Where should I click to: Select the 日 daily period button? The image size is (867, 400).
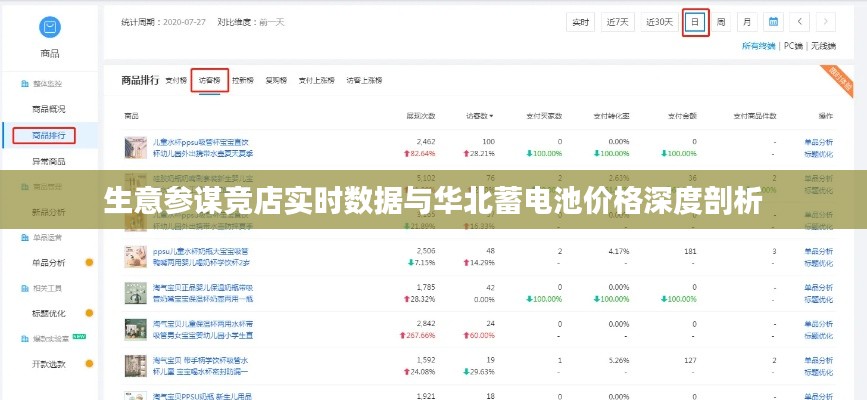(x=696, y=22)
